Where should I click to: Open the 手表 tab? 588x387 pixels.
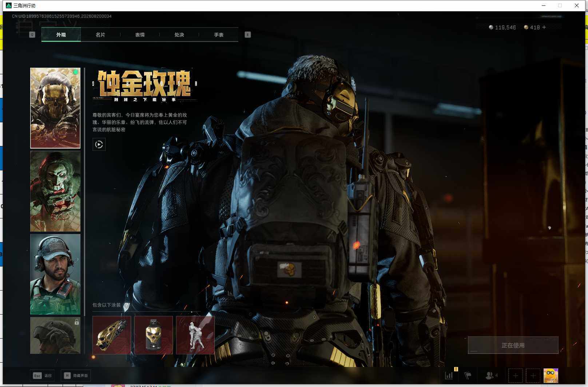tap(219, 35)
